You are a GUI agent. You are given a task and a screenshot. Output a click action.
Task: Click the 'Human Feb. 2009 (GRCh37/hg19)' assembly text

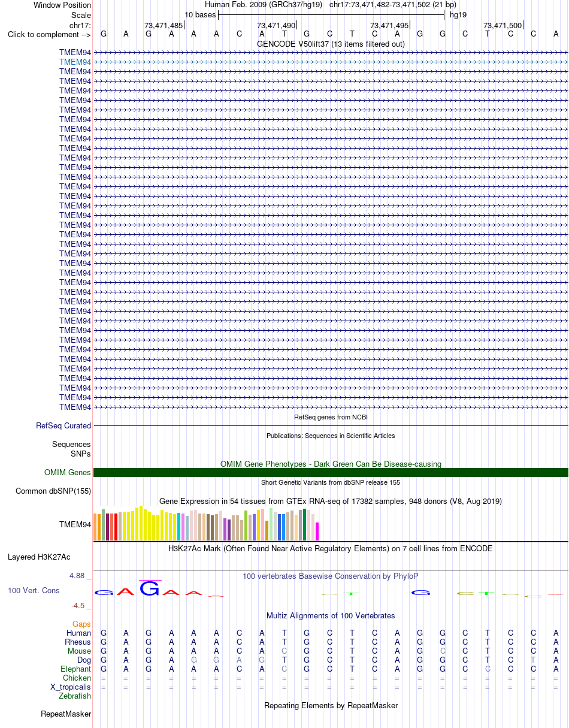click(264, 5)
